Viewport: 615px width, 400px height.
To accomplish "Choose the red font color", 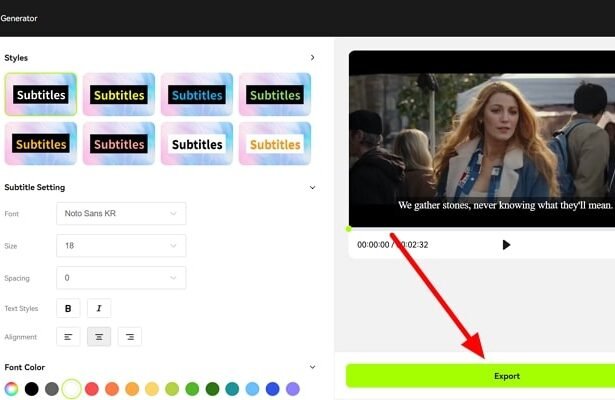I will tap(92, 389).
